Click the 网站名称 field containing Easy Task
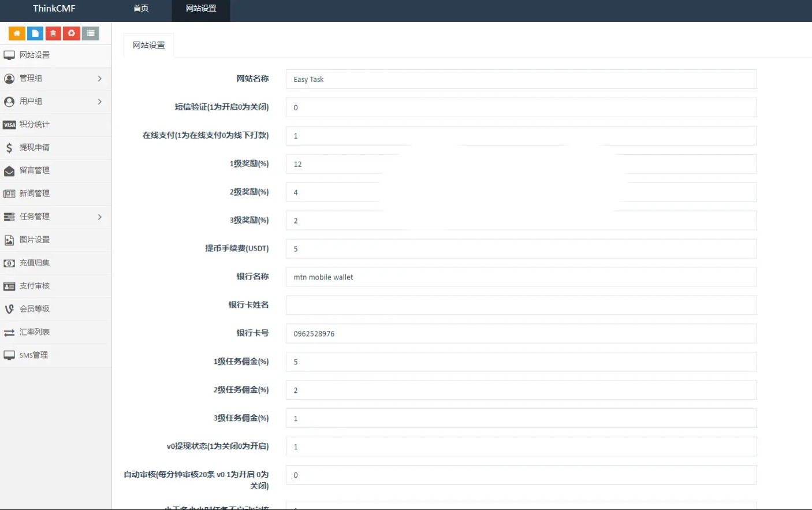Screen dimensions: 812x510 coord(521,79)
